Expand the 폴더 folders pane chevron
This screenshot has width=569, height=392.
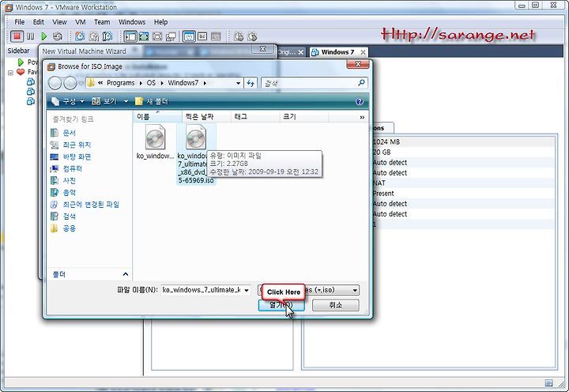(126, 274)
